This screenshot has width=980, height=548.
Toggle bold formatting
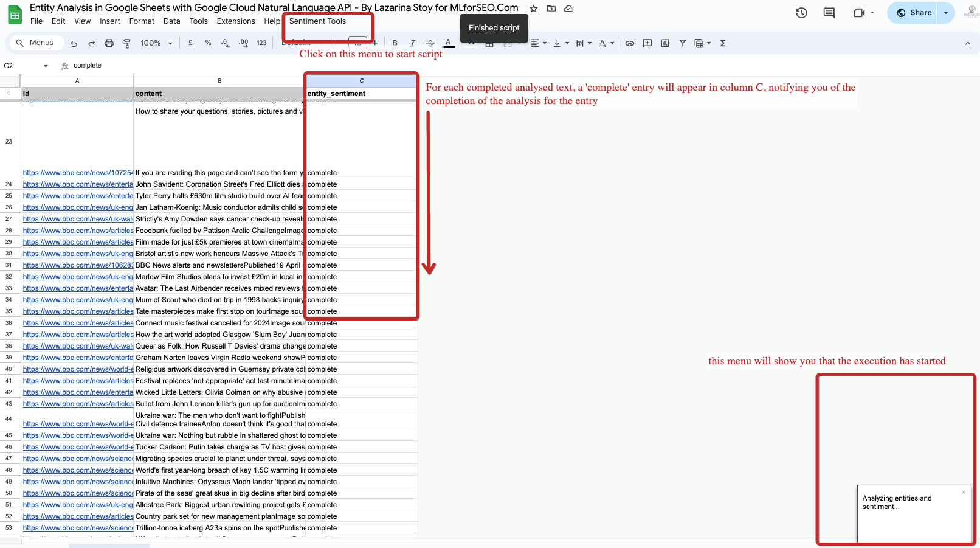pos(395,43)
